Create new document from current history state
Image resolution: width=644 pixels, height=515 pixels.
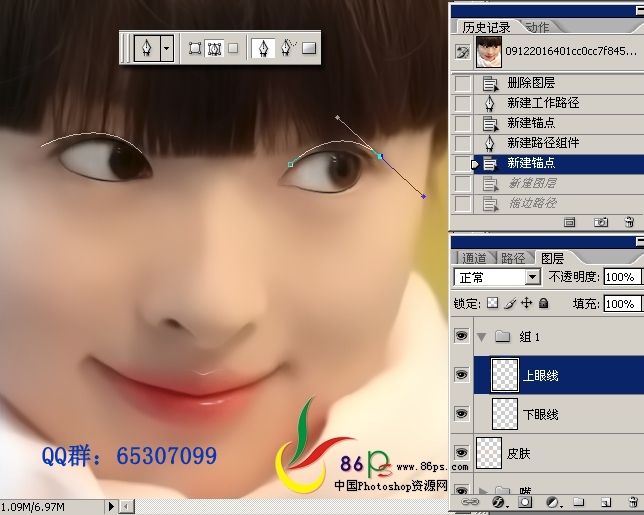click(x=569, y=222)
